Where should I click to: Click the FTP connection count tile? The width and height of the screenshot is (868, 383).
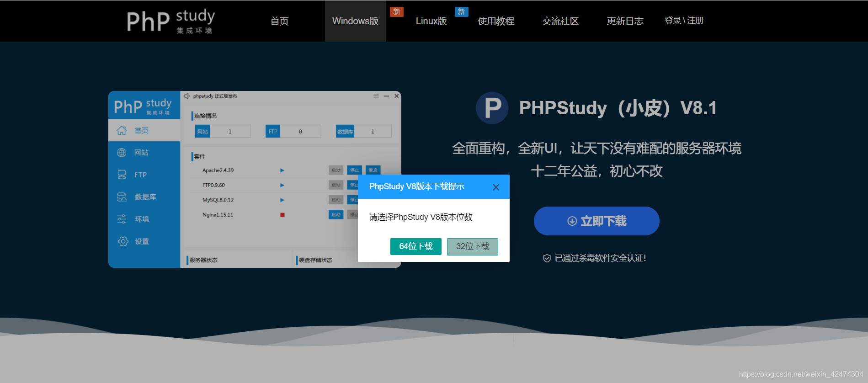293,131
